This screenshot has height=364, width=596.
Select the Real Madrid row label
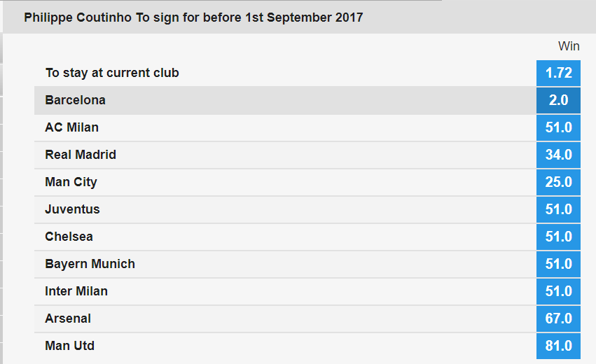point(81,155)
